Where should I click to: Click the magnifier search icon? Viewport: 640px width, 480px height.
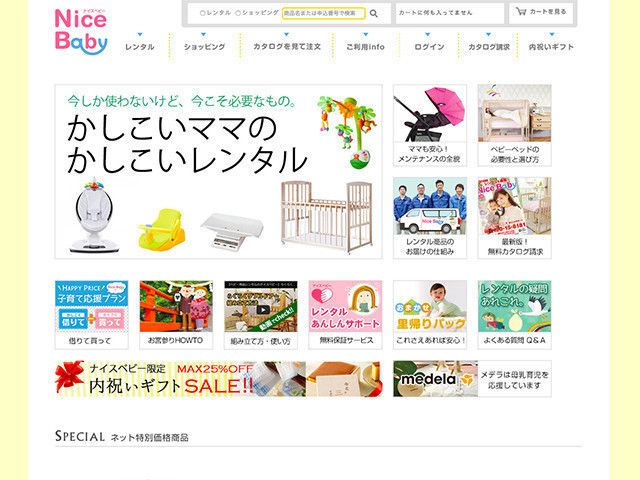pos(373,13)
